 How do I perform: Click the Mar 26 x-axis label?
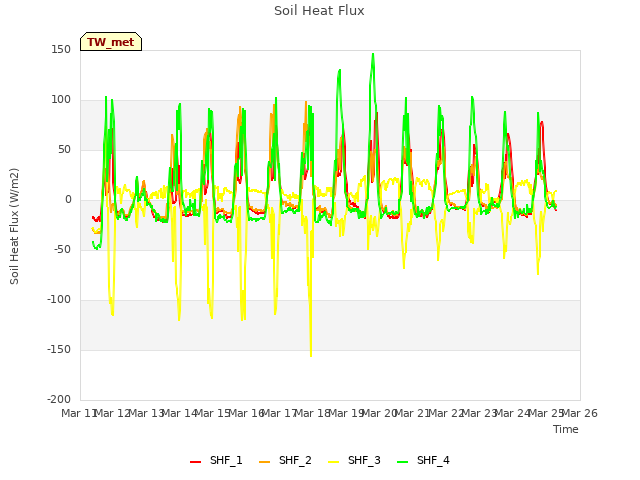pos(580,413)
